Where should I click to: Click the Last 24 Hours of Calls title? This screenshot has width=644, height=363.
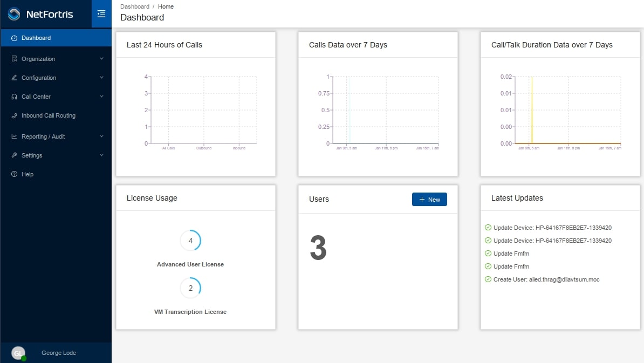[x=165, y=45]
